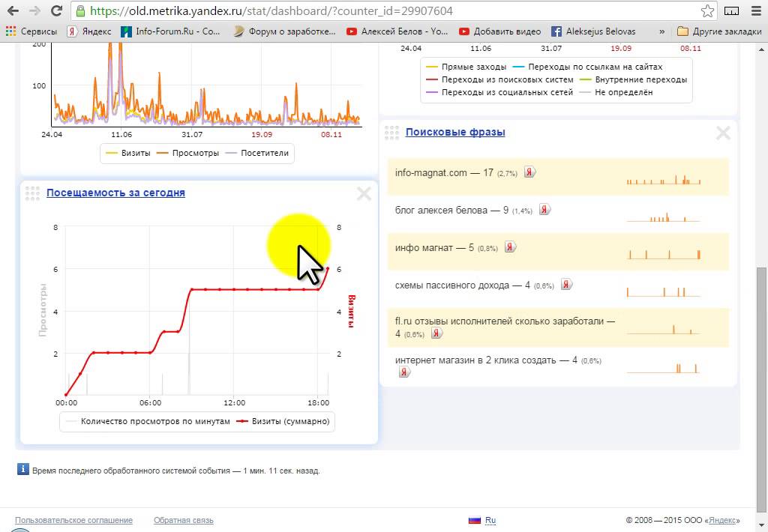Open the Яндекс bookmark
The image size is (768, 532).
pyautogui.click(x=90, y=31)
